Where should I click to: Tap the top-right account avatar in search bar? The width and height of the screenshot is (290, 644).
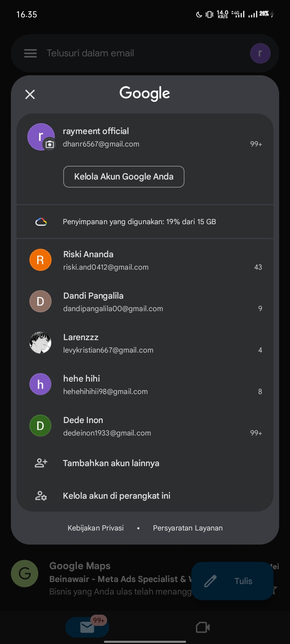pyautogui.click(x=260, y=54)
